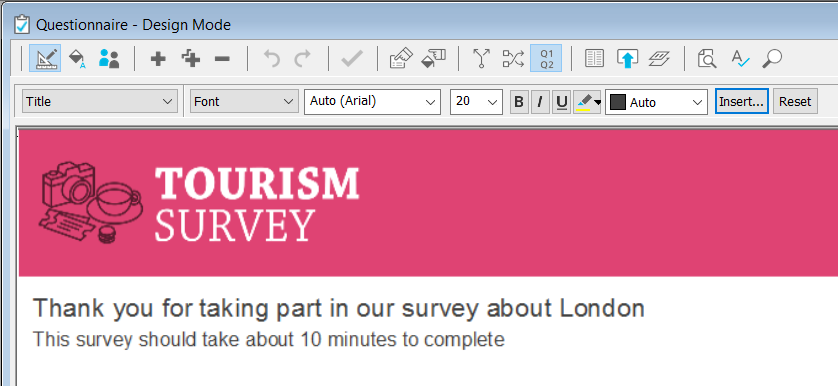
Task: Click the Reset button
Action: [x=795, y=102]
